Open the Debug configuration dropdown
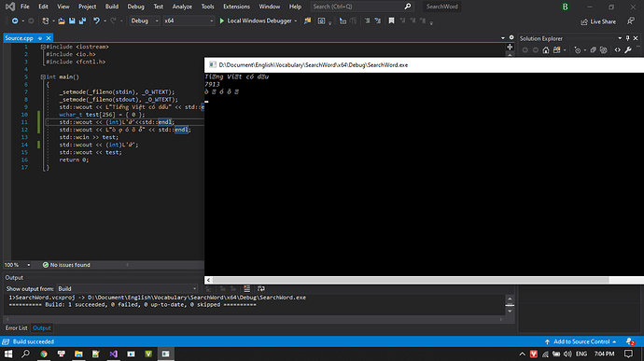Screen dimensions: 644x361 [x=145, y=21]
